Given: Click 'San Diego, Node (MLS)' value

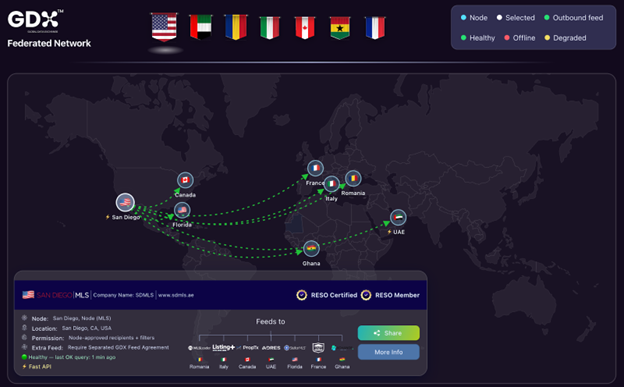Looking at the screenshot, I should (x=82, y=318).
